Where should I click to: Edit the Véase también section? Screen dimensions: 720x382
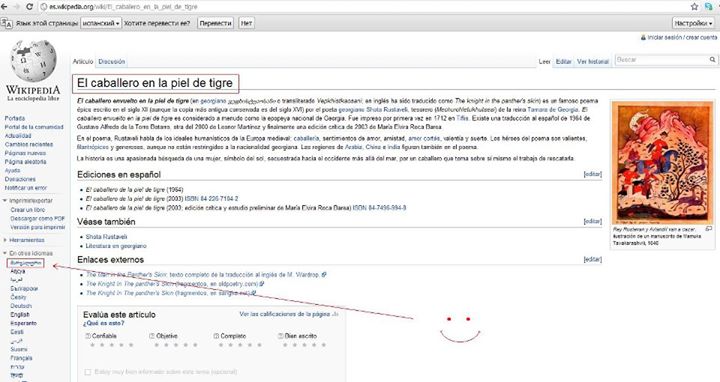coord(592,221)
